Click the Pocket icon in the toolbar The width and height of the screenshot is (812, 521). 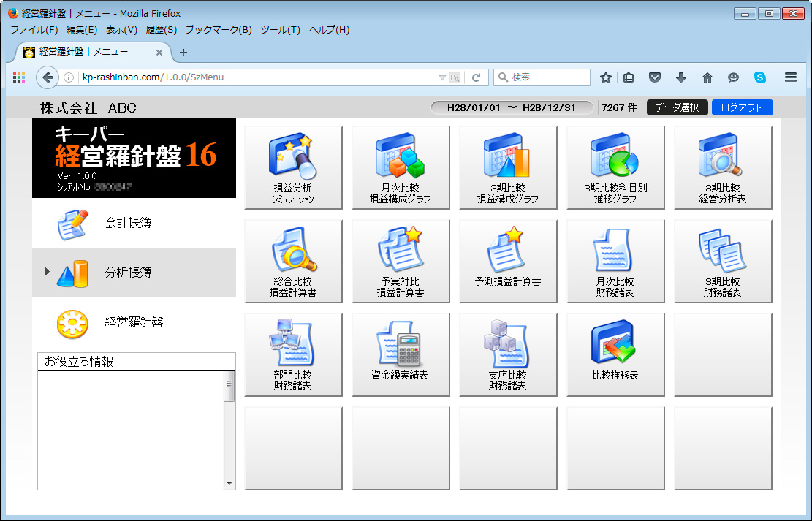[655, 77]
